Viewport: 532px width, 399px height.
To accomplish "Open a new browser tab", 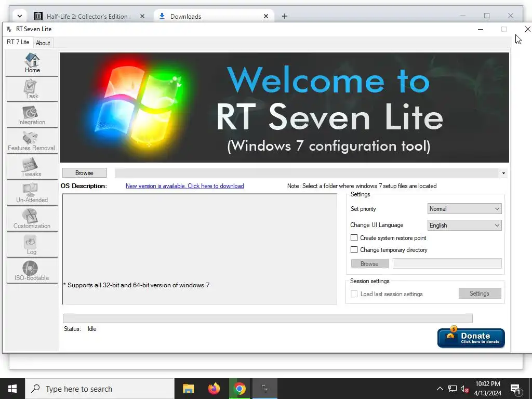I will pyautogui.click(x=285, y=16).
